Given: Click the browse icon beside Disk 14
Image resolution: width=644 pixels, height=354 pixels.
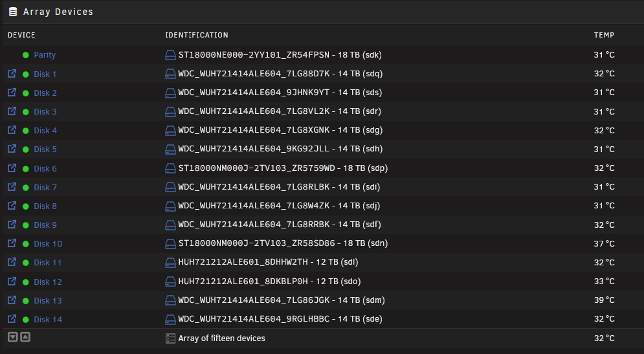Looking at the screenshot, I should coord(12,318).
